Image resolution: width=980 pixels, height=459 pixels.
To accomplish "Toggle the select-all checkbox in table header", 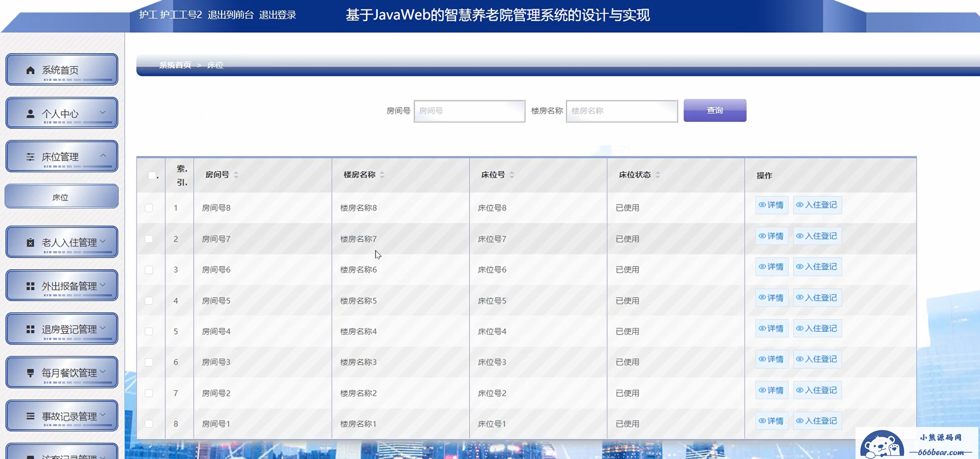I will pos(152,176).
